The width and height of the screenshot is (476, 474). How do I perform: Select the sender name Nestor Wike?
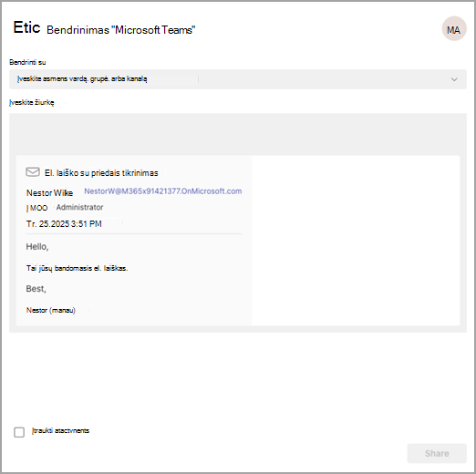tap(49, 193)
